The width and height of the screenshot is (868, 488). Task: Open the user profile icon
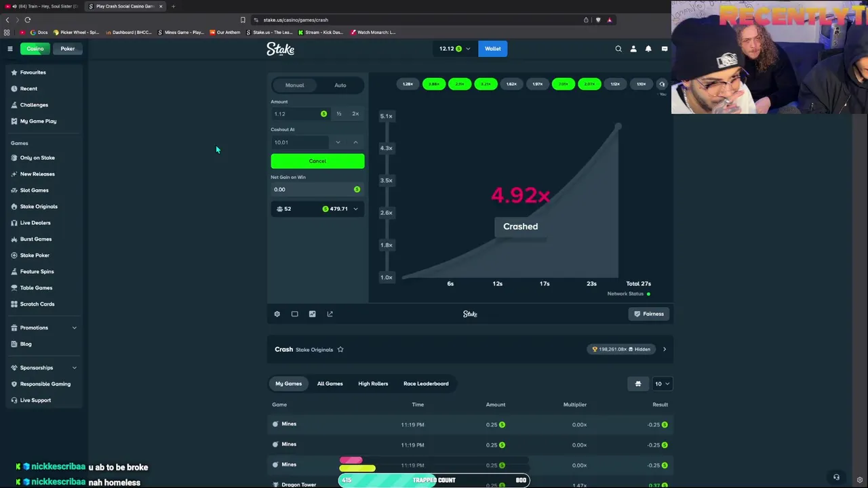tap(633, 49)
